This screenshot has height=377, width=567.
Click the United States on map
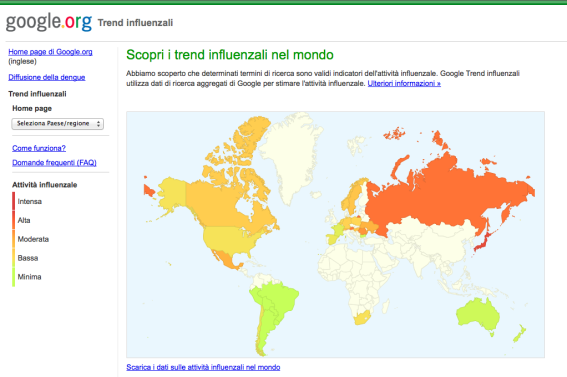coord(231,239)
